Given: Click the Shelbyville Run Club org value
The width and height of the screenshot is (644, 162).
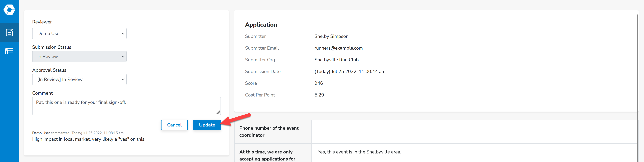Looking at the screenshot, I should [x=336, y=60].
